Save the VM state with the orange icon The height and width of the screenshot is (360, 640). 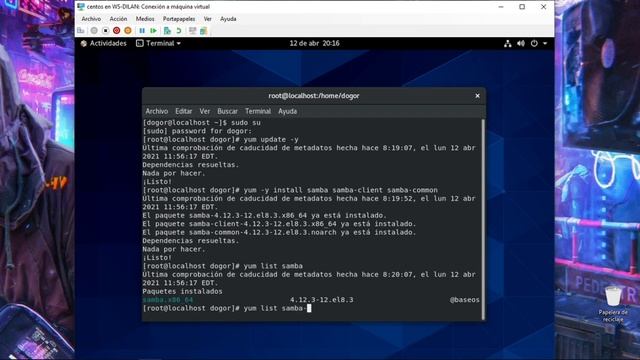pyautogui.click(x=128, y=31)
